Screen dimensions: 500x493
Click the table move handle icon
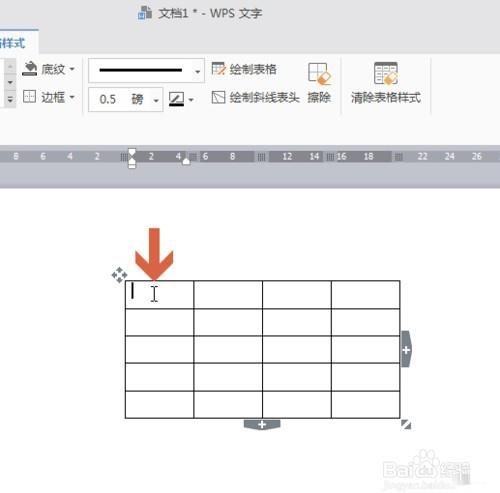pyautogui.click(x=119, y=275)
